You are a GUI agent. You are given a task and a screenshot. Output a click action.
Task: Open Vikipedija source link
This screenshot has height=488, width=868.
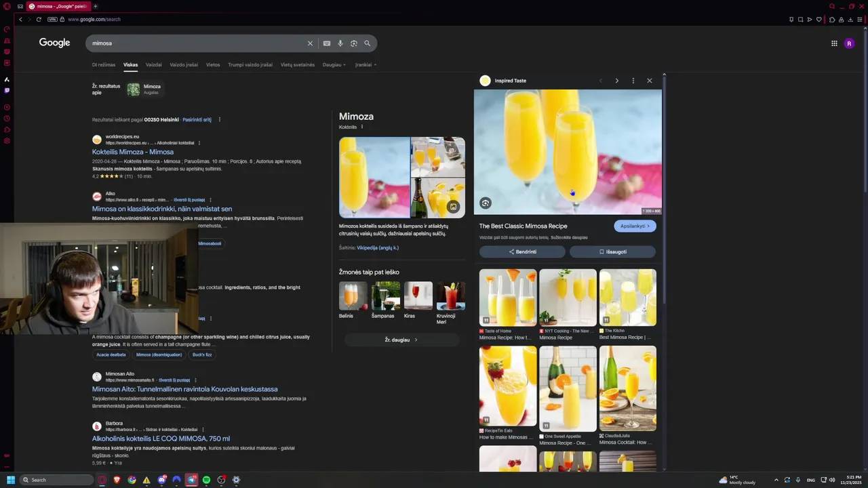click(378, 248)
